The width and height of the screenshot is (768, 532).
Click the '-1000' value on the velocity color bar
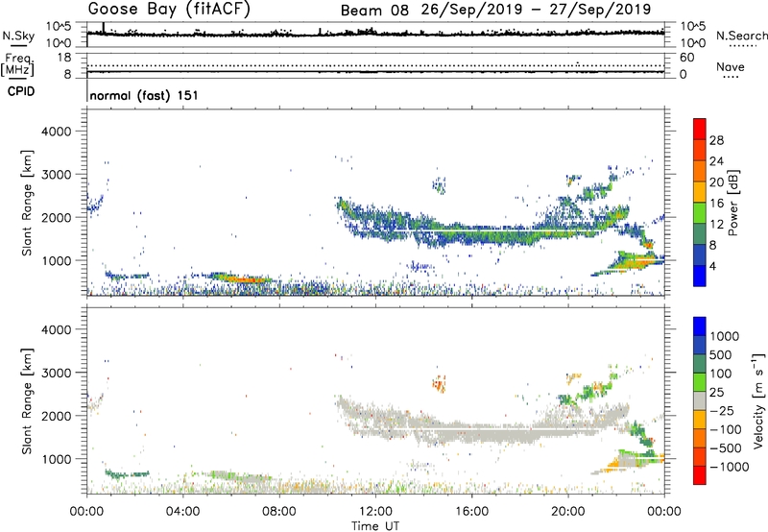tap(729, 467)
